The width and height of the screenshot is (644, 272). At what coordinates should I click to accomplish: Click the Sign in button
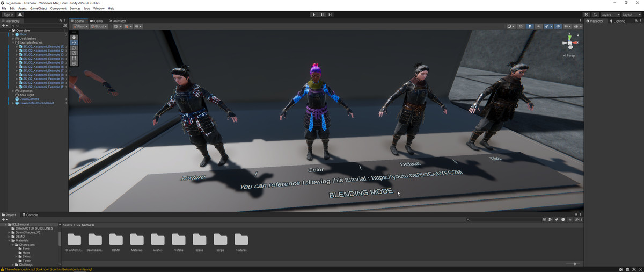[x=8, y=15]
